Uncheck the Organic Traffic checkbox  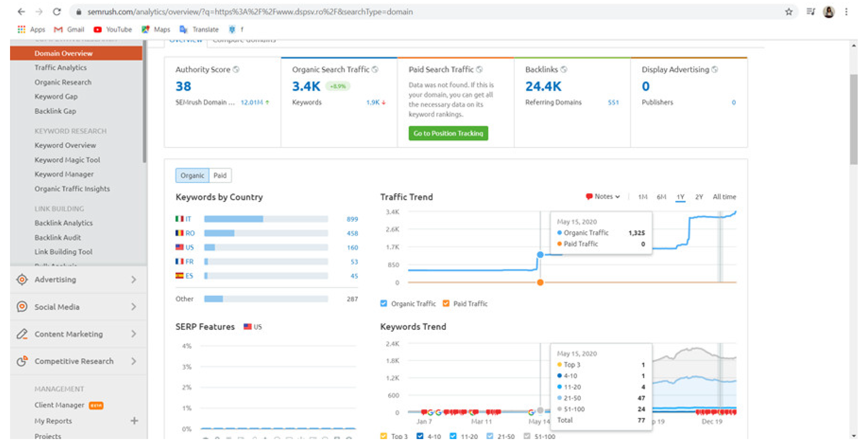[383, 303]
